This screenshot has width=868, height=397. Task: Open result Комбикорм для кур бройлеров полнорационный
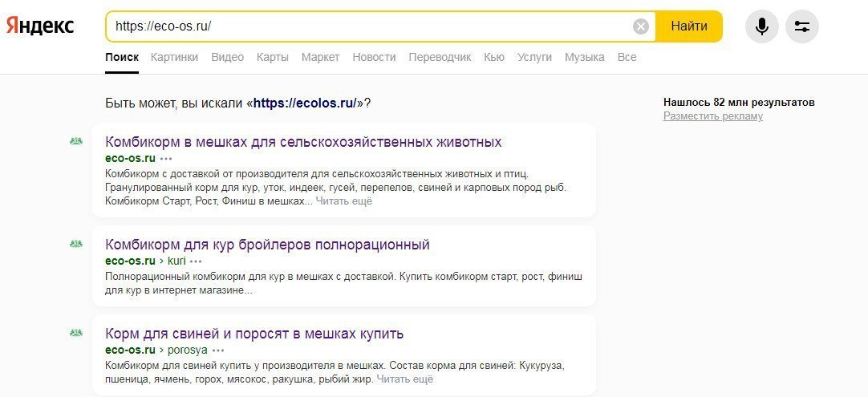click(267, 244)
